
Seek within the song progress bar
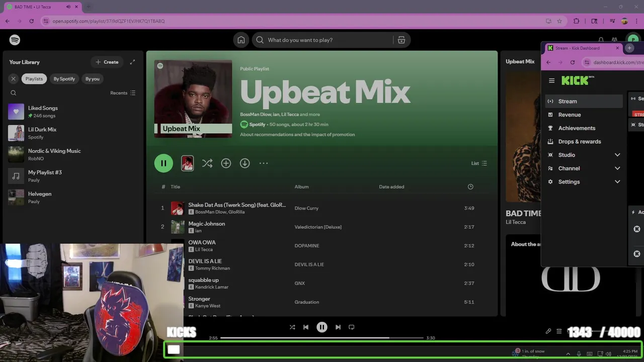point(322,338)
